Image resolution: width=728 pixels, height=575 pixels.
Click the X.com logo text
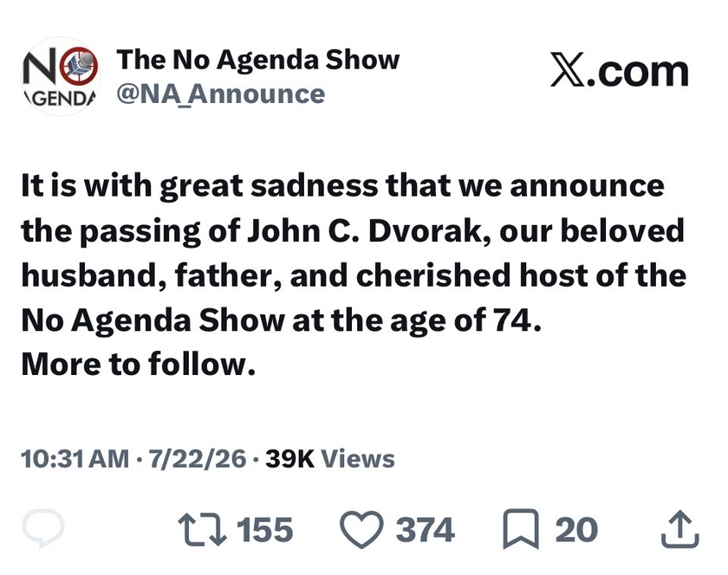coord(620,72)
